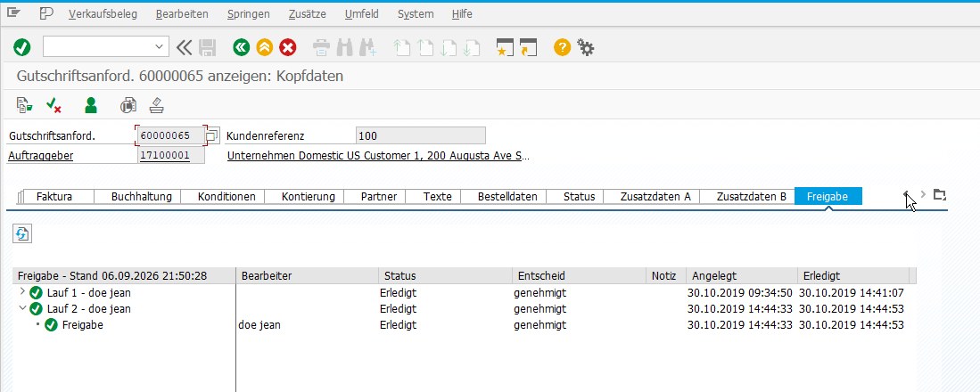Click the Create New Session icon
980x392 pixels.
505,47
